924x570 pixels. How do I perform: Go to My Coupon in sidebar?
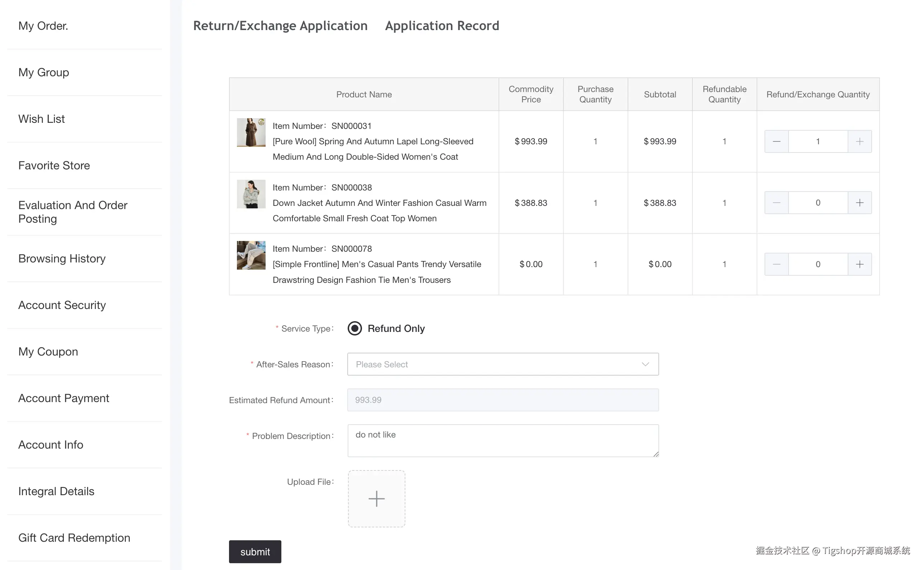pyautogui.click(x=48, y=351)
